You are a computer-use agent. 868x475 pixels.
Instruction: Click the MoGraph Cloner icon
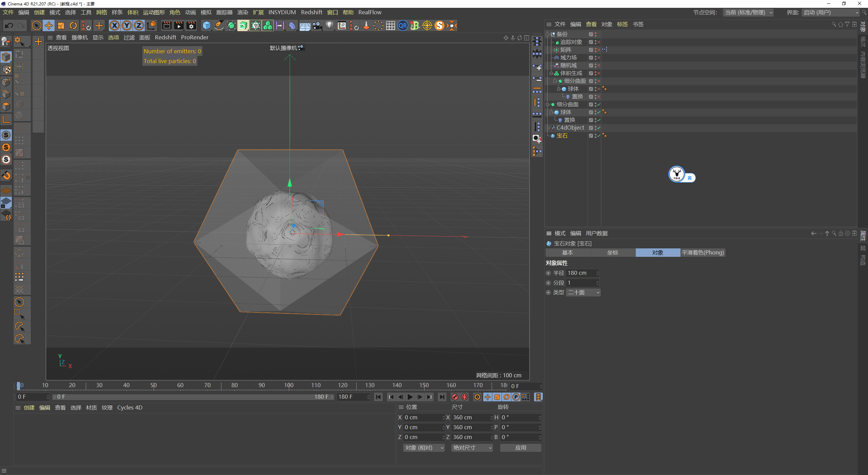268,25
